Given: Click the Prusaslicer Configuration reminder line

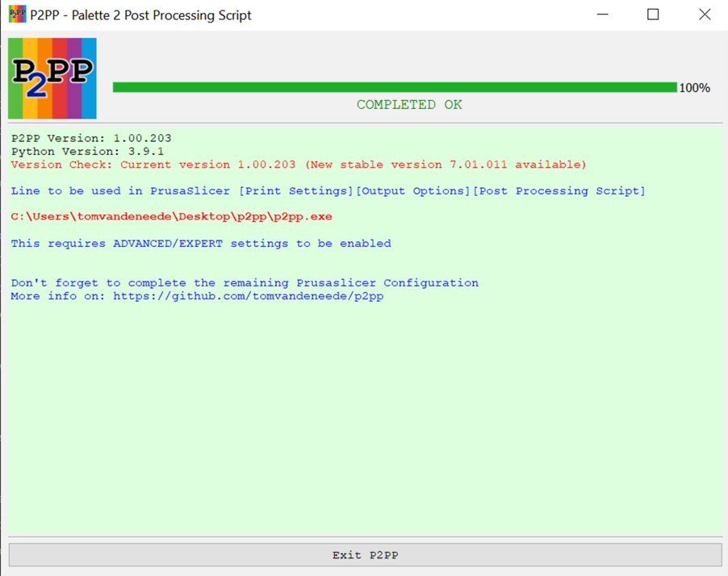Looking at the screenshot, I should [245, 283].
